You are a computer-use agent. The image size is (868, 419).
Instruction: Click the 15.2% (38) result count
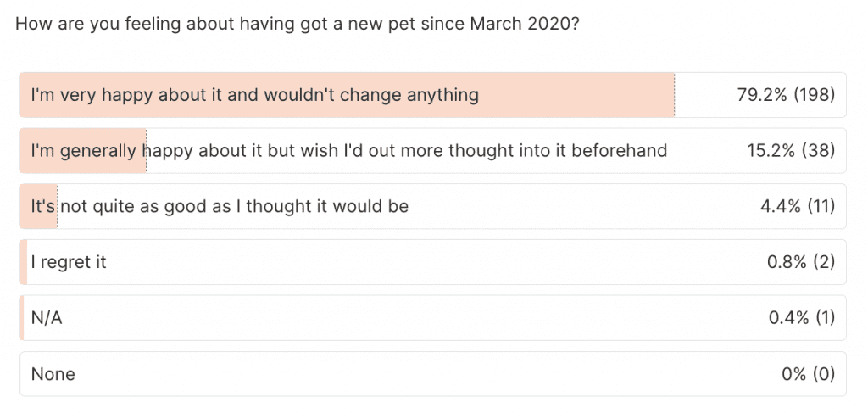click(791, 151)
